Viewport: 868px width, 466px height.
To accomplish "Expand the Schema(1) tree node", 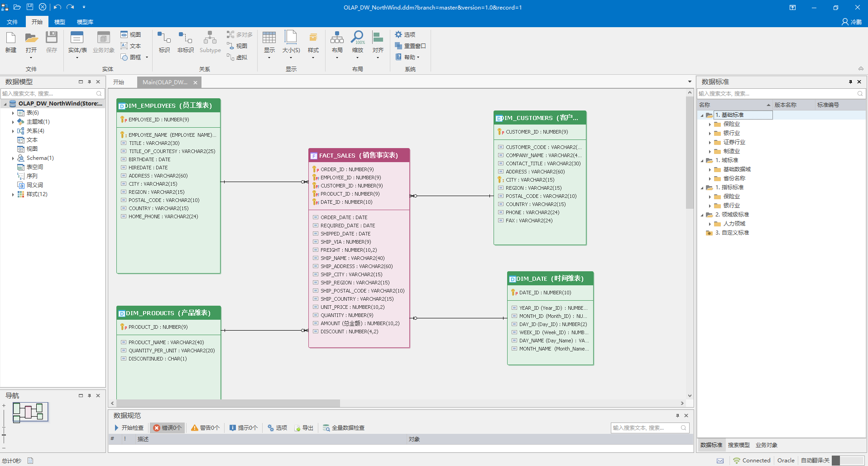I will [13, 158].
